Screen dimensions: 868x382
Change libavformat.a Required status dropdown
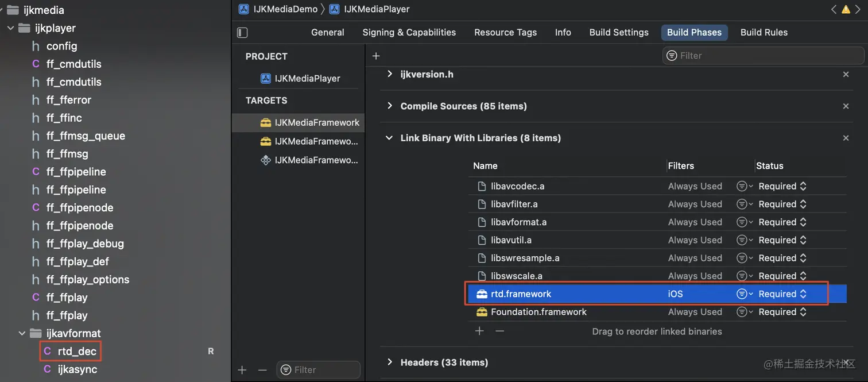(782, 222)
